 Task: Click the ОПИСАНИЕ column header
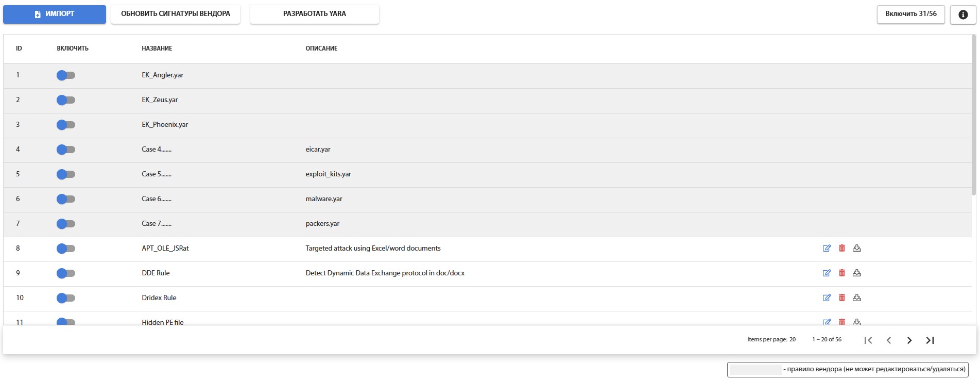321,48
